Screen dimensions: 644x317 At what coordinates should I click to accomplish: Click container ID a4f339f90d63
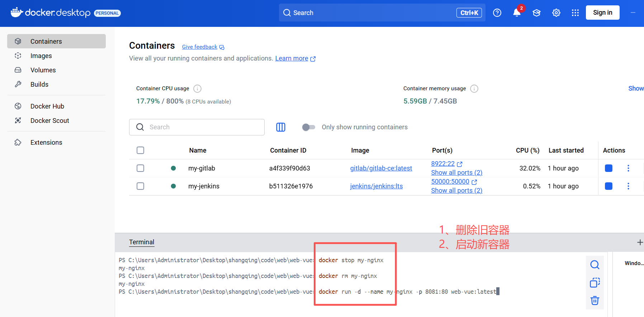pos(289,168)
